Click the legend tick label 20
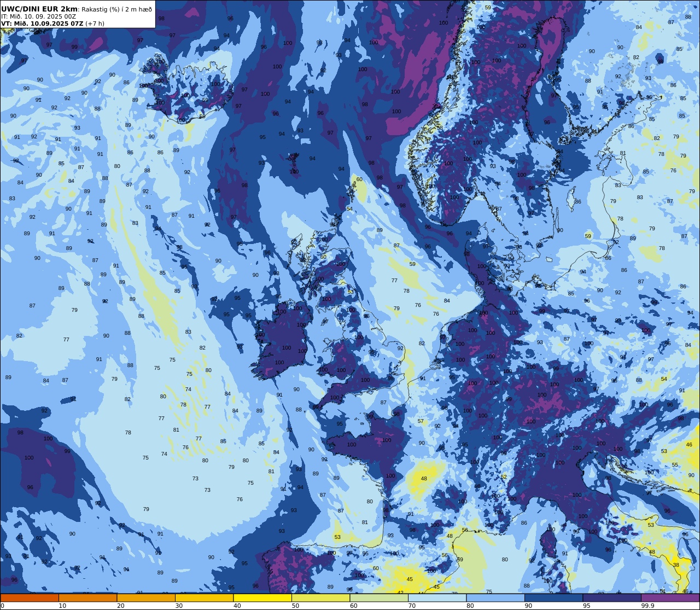The image size is (700, 610). 120,606
